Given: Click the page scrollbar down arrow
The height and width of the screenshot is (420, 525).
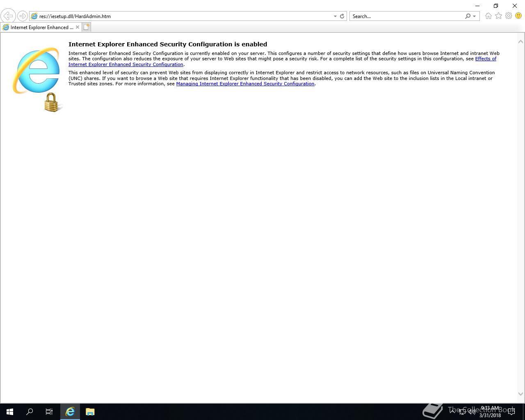Looking at the screenshot, I should point(520,394).
